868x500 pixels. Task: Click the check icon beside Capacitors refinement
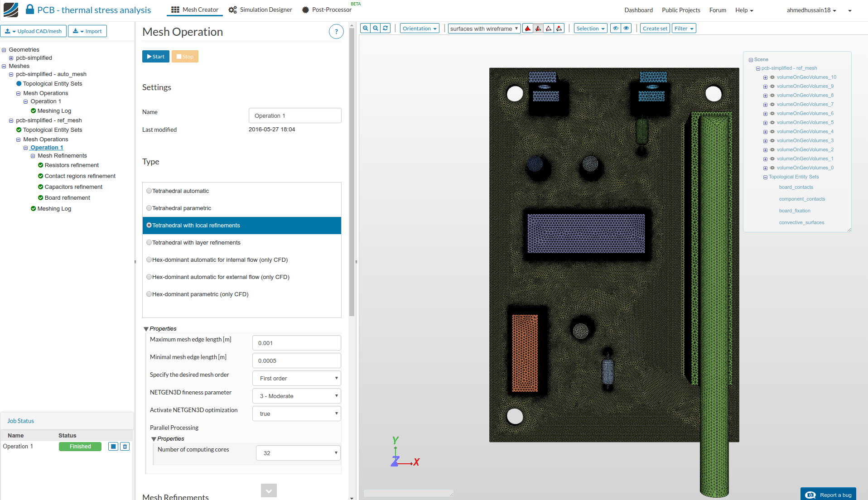40,187
